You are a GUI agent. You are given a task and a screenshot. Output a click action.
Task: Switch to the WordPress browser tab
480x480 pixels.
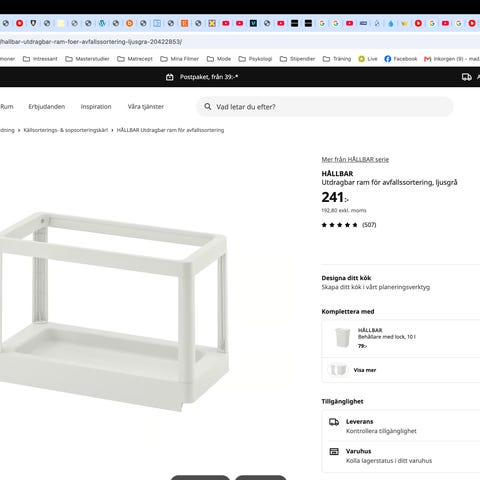pyautogui.click(x=102, y=23)
